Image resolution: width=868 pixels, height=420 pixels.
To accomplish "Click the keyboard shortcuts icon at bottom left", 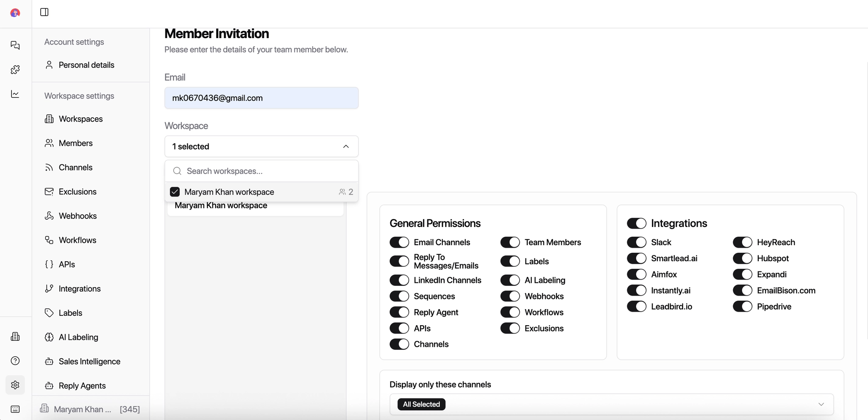I will [x=15, y=409].
